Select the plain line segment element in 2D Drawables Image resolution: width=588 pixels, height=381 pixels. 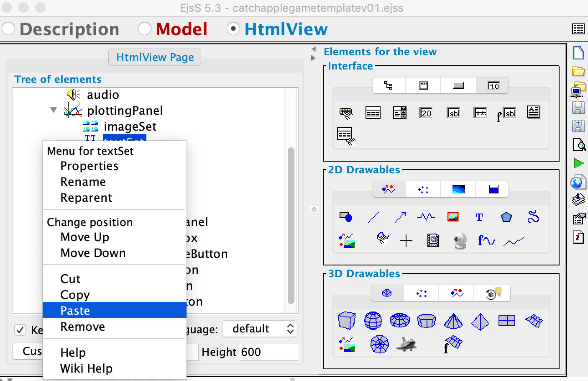point(373,217)
